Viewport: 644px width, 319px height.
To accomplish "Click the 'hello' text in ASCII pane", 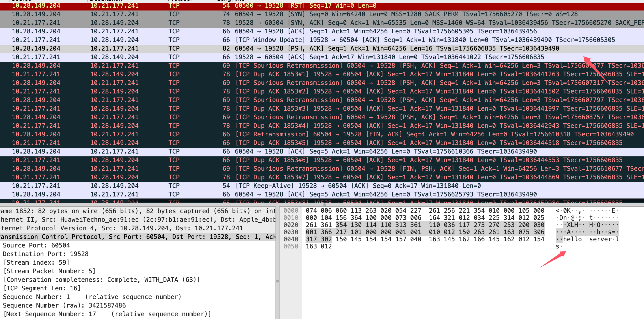I will click(572, 239).
